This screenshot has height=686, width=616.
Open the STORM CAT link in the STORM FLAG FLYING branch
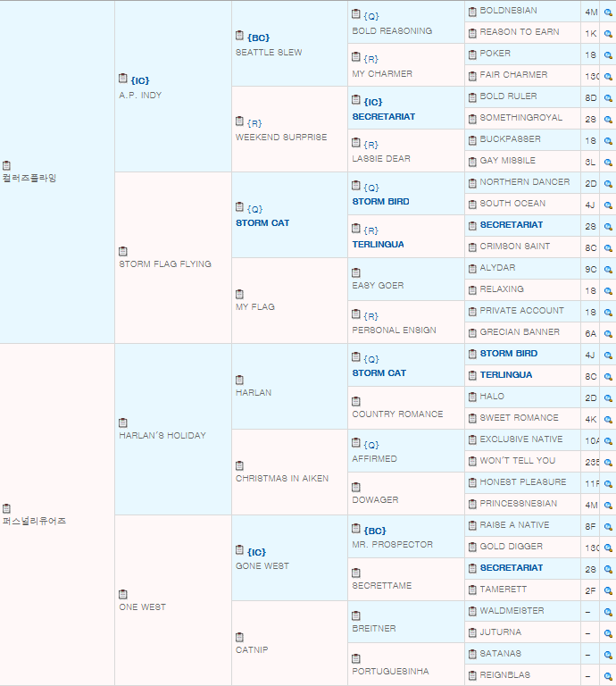point(262,223)
